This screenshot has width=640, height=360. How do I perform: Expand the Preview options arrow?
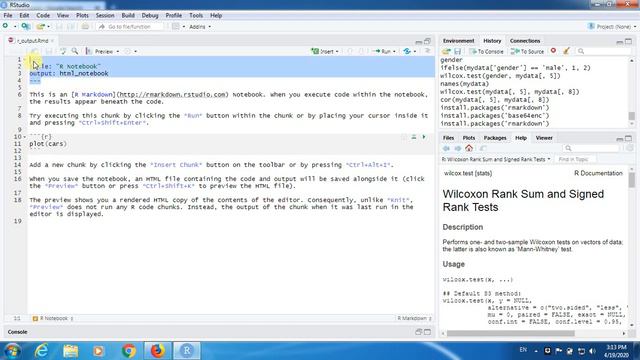(118, 52)
